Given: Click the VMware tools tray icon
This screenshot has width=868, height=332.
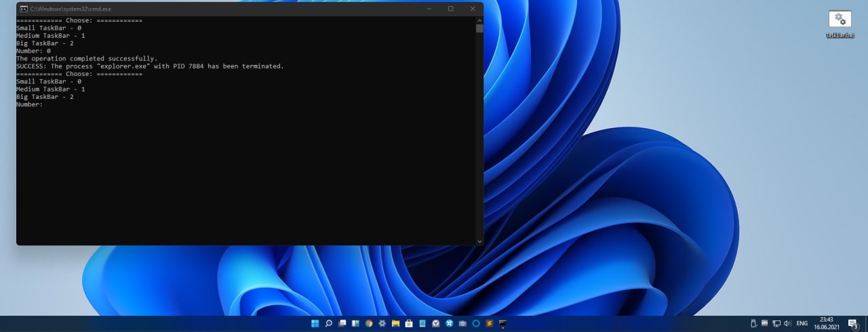Looking at the screenshot, I should click(764, 323).
